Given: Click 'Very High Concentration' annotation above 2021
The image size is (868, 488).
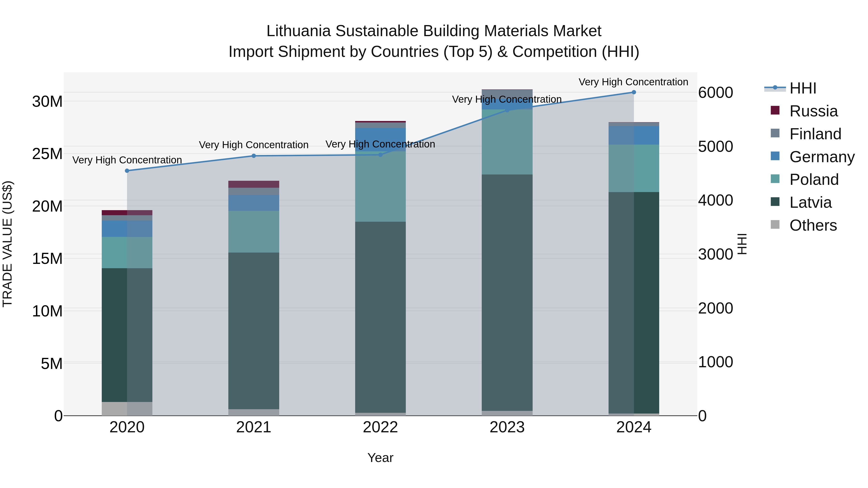Looking at the screenshot, I should coord(254,145).
